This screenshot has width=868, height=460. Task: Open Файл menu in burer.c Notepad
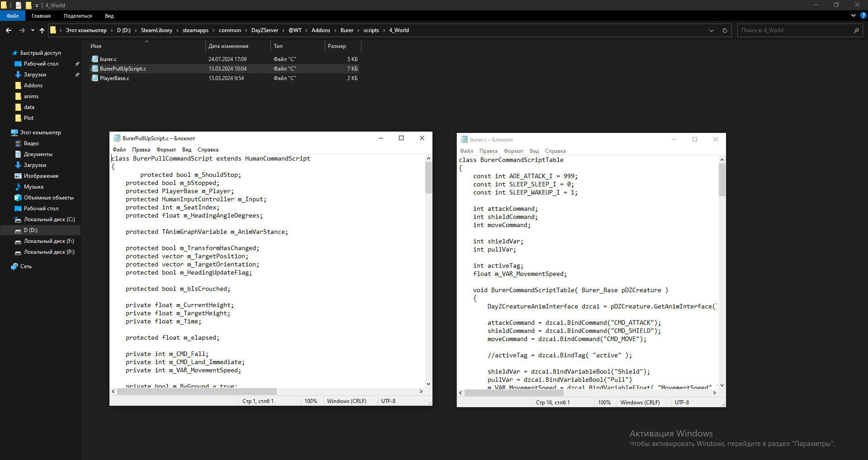467,151
